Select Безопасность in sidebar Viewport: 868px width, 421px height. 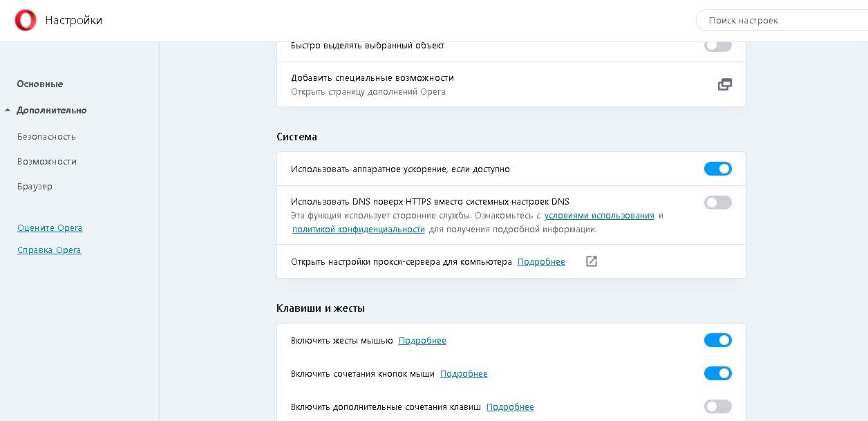point(46,136)
